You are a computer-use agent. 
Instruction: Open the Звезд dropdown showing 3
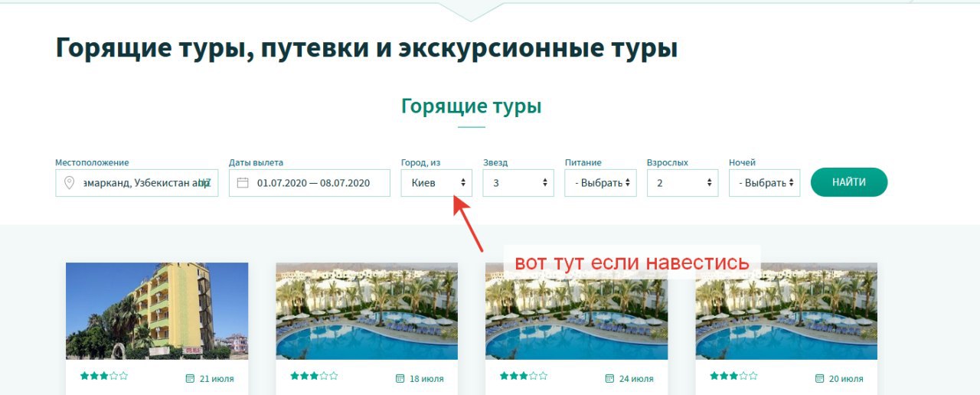[518, 182]
